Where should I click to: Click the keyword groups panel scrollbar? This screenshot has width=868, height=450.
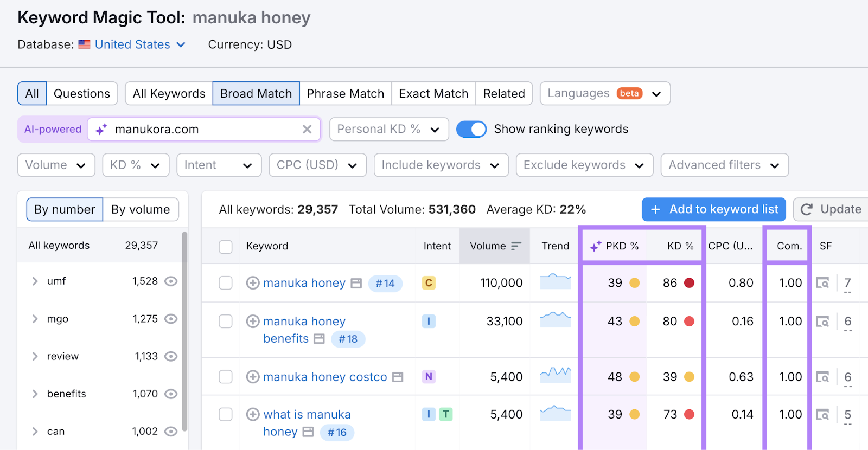tap(184, 331)
